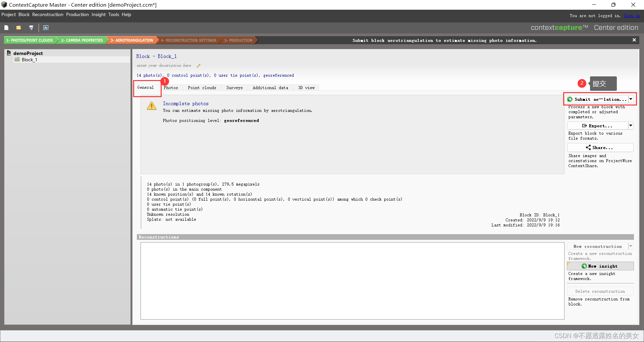Switch to the Surveys tab
The image size is (644, 342).
point(234,88)
